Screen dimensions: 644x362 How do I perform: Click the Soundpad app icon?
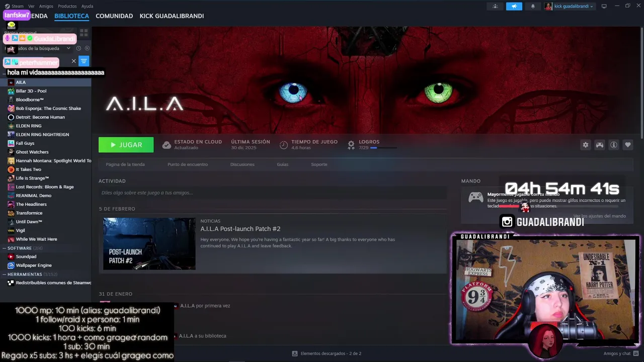coord(11,256)
